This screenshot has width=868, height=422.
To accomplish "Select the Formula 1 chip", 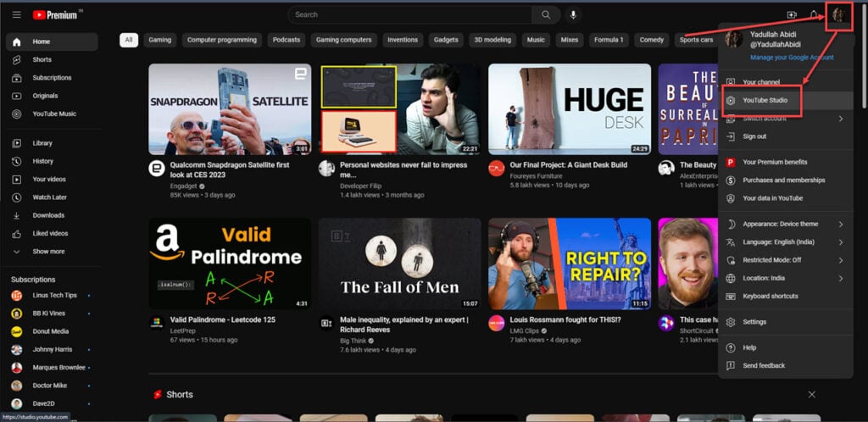I will pos(609,40).
